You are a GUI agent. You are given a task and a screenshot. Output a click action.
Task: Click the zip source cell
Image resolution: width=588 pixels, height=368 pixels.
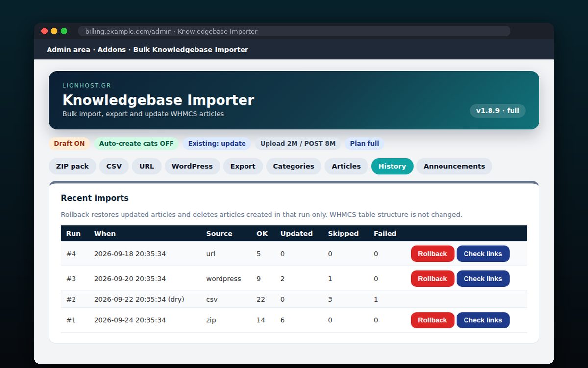click(x=211, y=320)
